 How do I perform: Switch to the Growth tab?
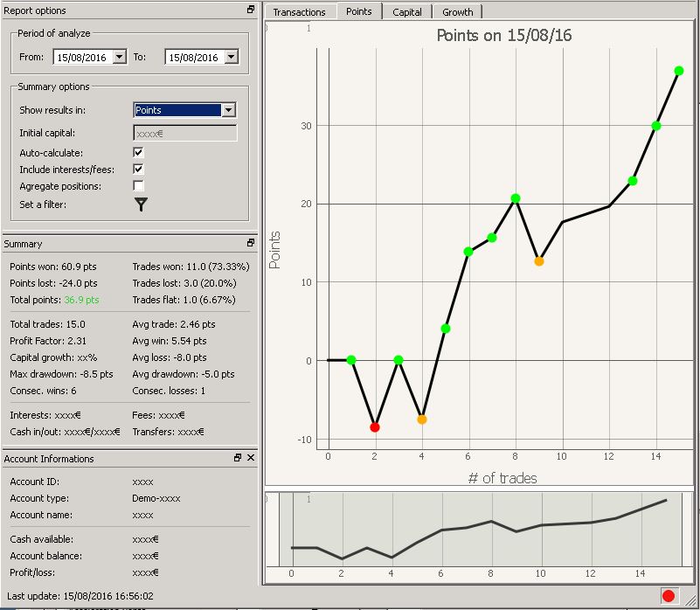(457, 12)
